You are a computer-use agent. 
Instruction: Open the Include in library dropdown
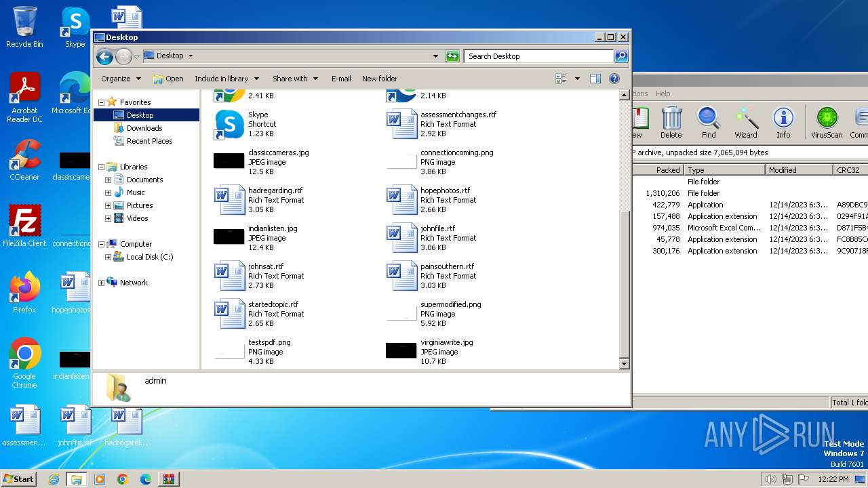pyautogui.click(x=226, y=79)
